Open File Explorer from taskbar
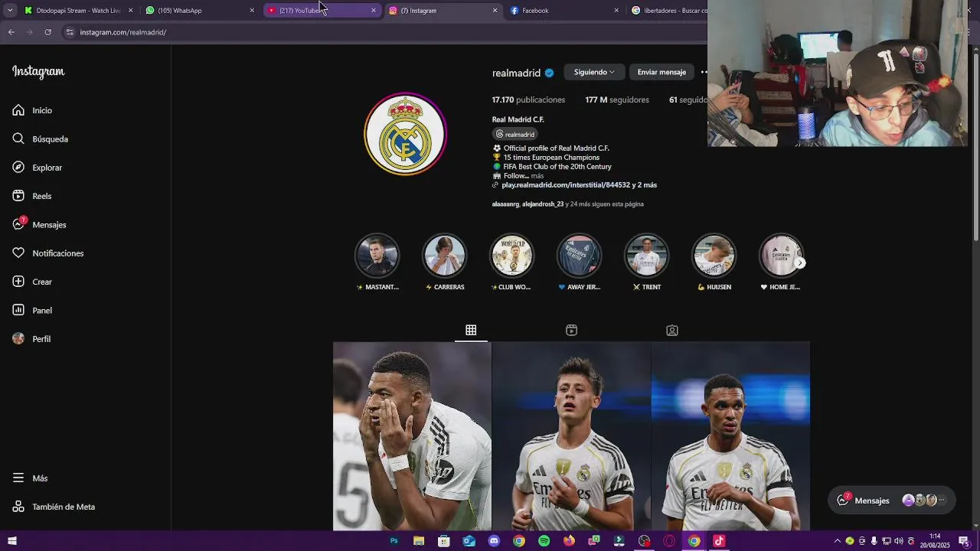Image resolution: width=980 pixels, height=551 pixels. (x=419, y=541)
